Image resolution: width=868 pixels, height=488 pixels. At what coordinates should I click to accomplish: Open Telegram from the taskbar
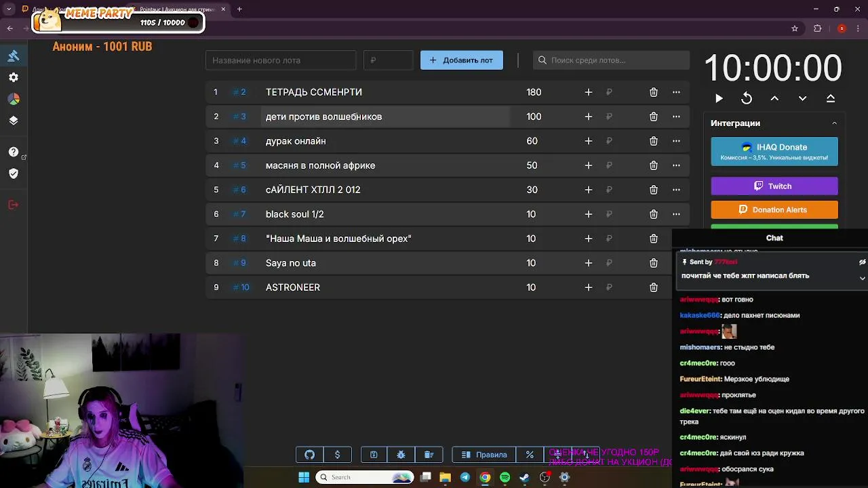coord(465,477)
